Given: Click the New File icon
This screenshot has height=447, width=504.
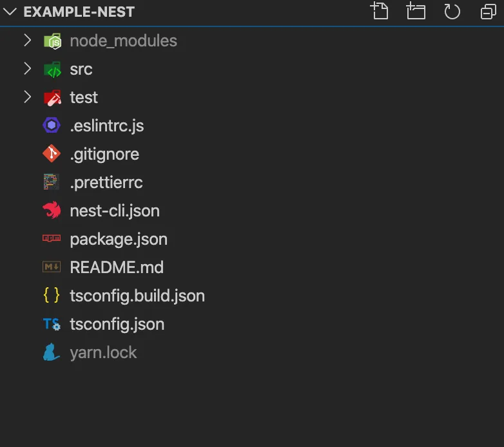Looking at the screenshot, I should point(380,11).
